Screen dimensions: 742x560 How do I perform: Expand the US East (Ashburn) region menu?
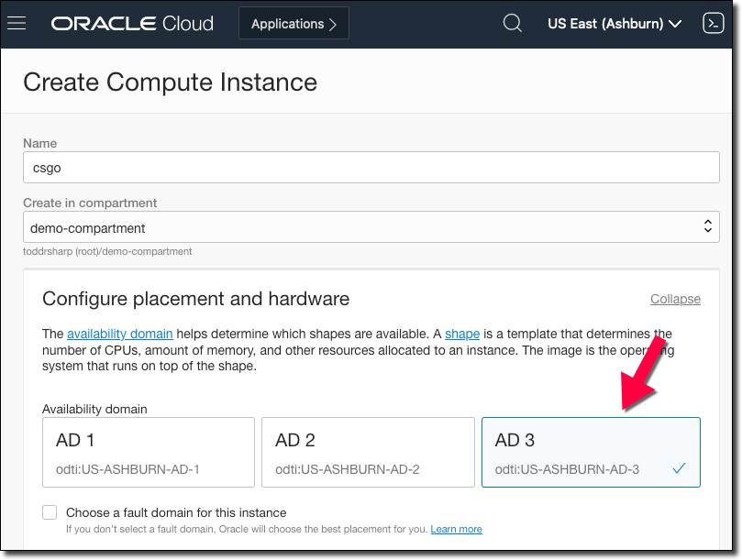tap(615, 24)
